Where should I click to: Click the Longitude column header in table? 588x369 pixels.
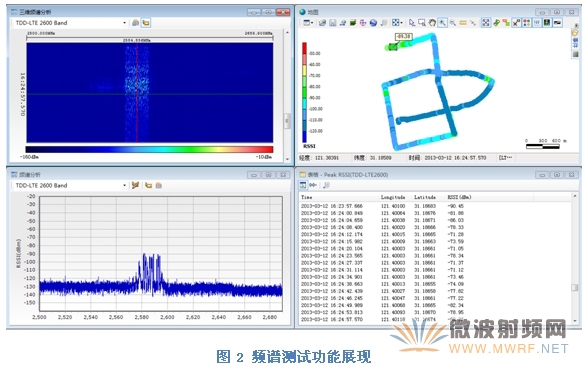tap(393, 197)
